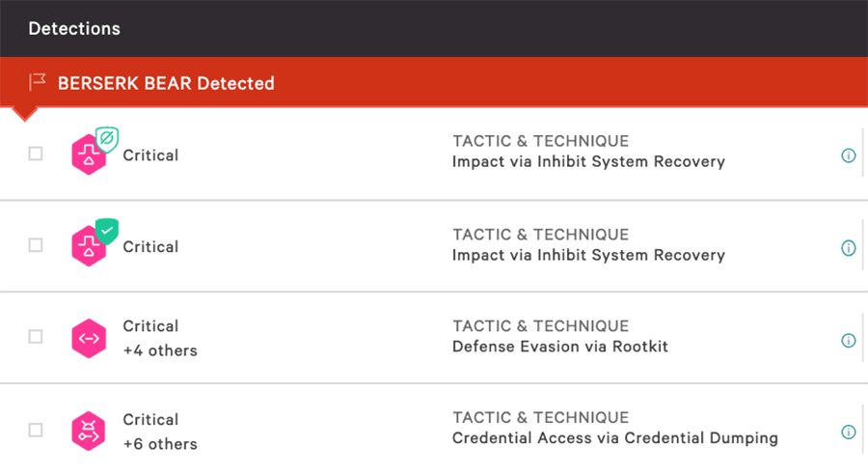
Task: Open info icon for Defense Evasion via Rootkit
Action: click(849, 340)
